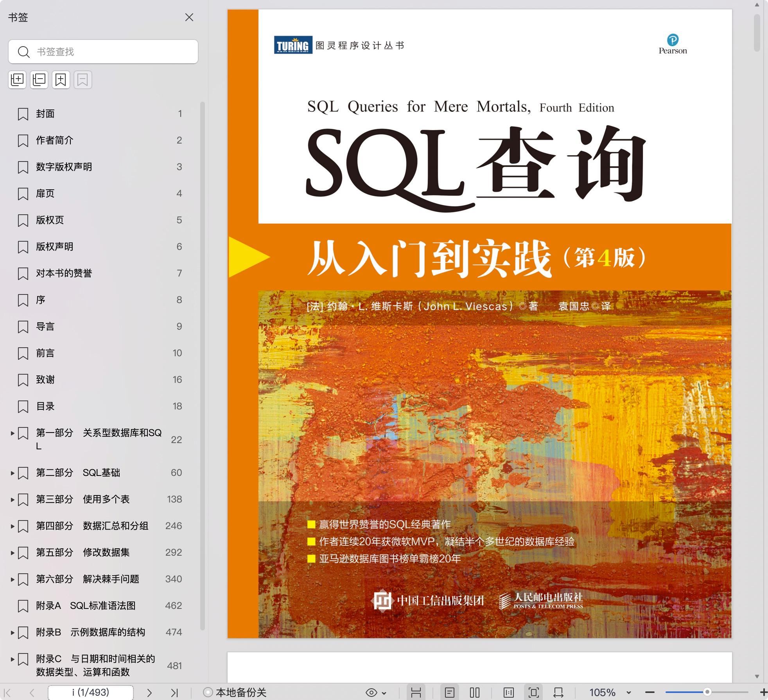The width and height of the screenshot is (768, 700).
Task: Go to previous page
Action: 32,693
